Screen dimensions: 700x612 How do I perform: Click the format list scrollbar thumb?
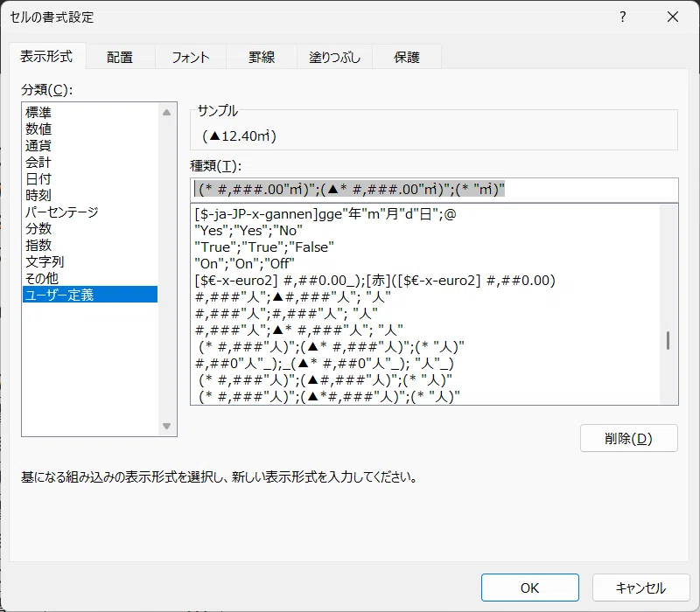coord(668,340)
